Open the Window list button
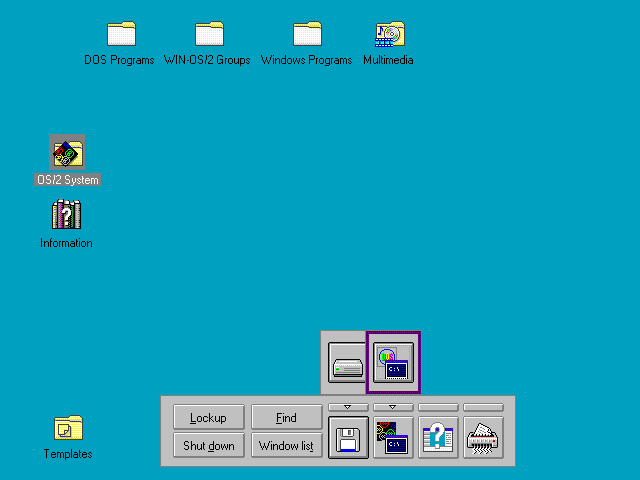The height and width of the screenshot is (480, 640). click(x=287, y=445)
